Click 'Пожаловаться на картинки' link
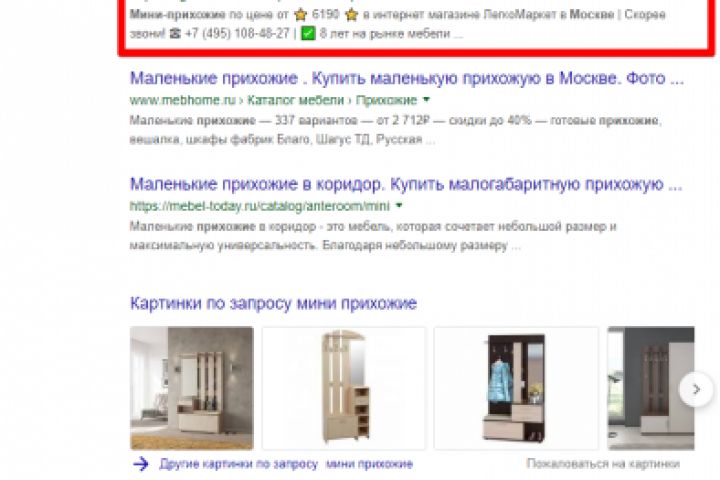The height and width of the screenshot is (480, 720). (603, 463)
